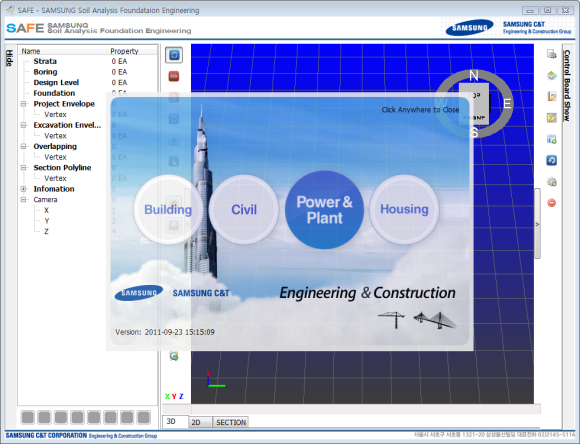Select the Boring row in the tree
580x445 pixels.
tap(45, 72)
